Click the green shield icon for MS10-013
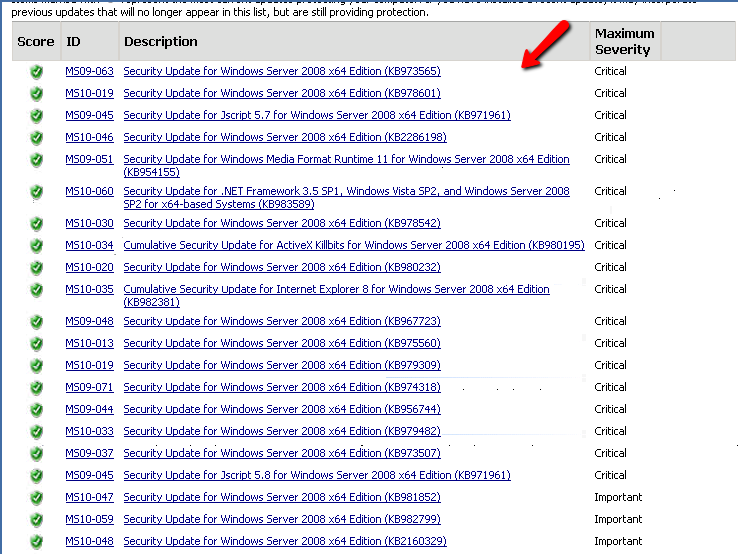Viewport: 738px width, 554px height. point(36,344)
